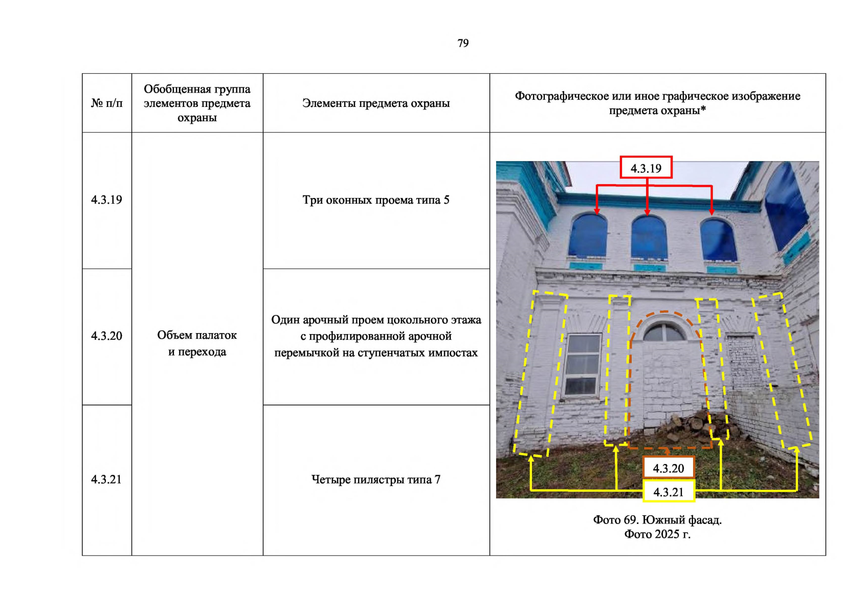Select header 'Обобщенная группа элементов предмета охраны'
868x614 pixels.
[x=197, y=103]
